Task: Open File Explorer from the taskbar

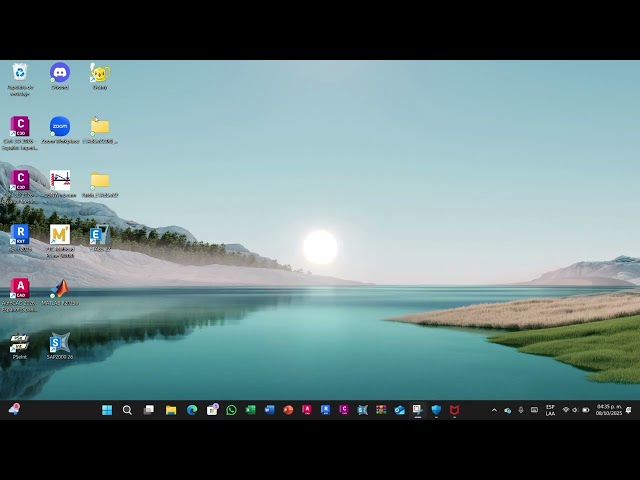Action: (x=171, y=410)
